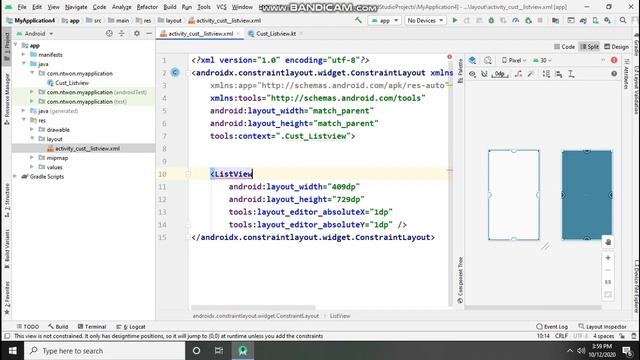640x360 pixels.
Task: Open the SDK Manager icon
Action: 608,20
